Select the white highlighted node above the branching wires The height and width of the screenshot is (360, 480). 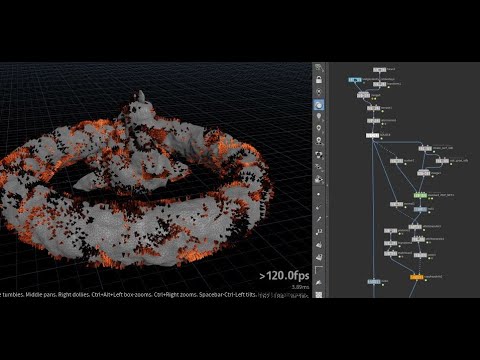coord(373,135)
